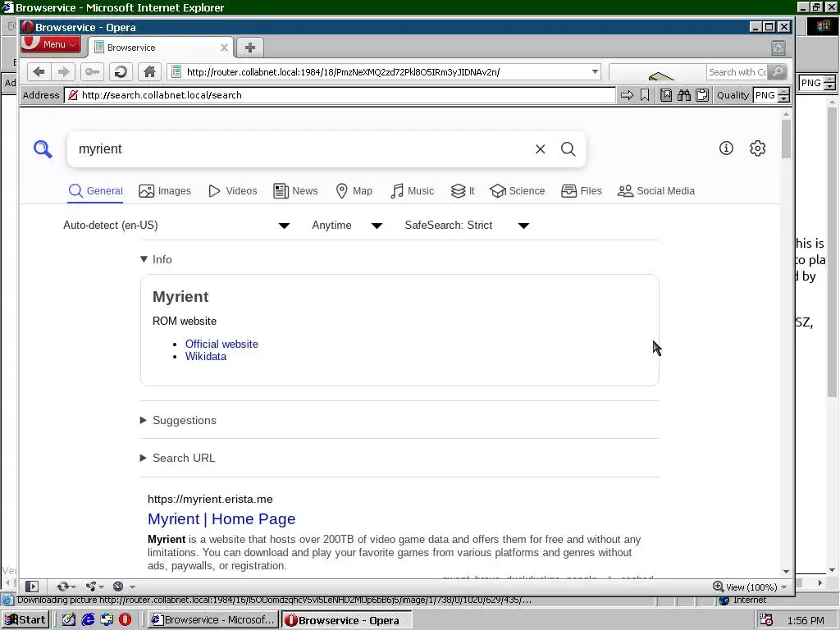Open Opera address bar history dropdown
The width and height of the screenshot is (840, 630).
(x=595, y=72)
